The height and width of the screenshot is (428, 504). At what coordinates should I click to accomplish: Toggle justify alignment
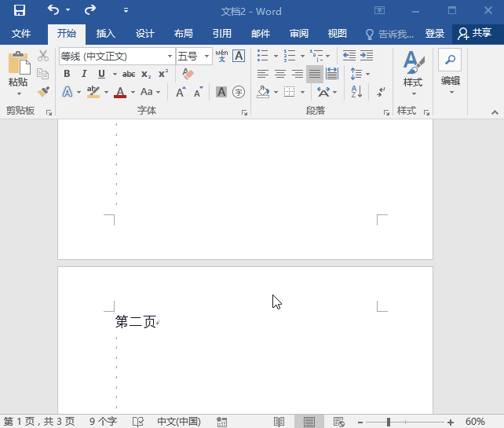[x=314, y=74]
